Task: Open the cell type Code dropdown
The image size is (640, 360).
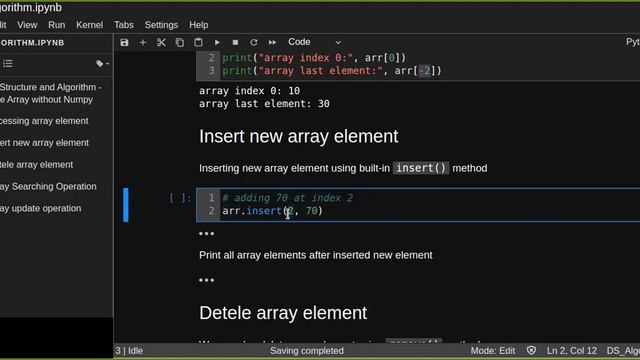Action: pos(314,42)
